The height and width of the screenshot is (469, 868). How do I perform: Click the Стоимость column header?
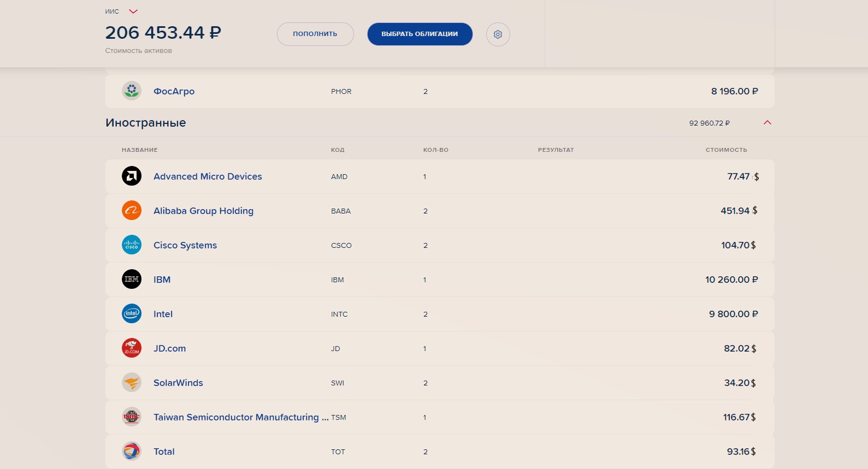point(726,150)
